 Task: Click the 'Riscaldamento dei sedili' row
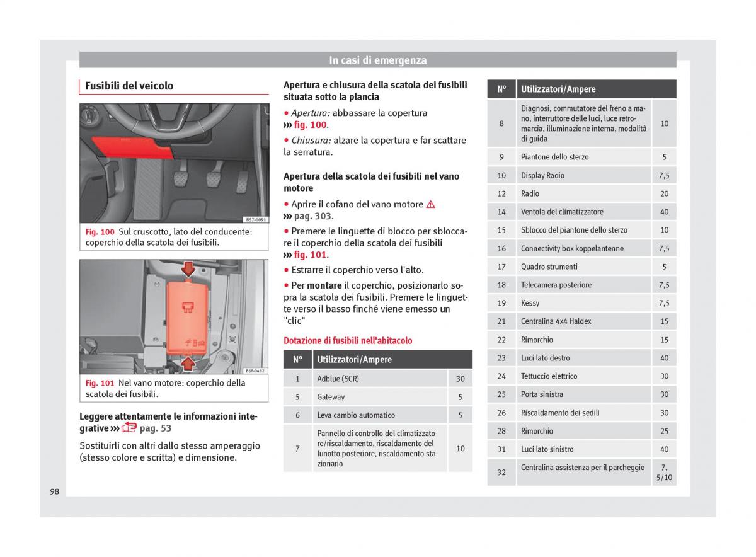tap(581, 413)
